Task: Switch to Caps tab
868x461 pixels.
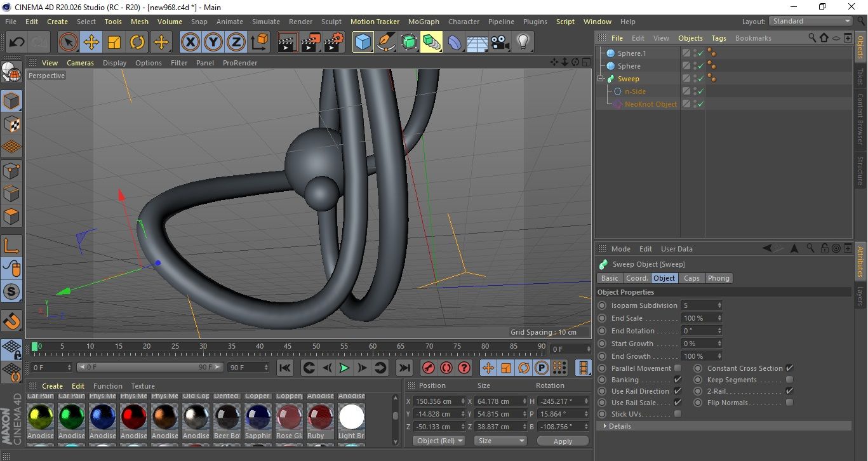Action: [691, 278]
